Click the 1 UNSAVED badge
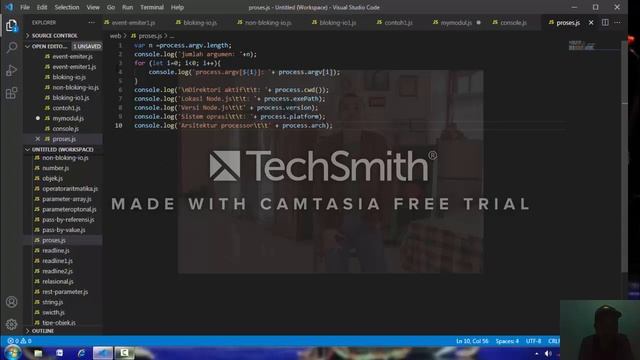640x360 pixels. (87, 46)
